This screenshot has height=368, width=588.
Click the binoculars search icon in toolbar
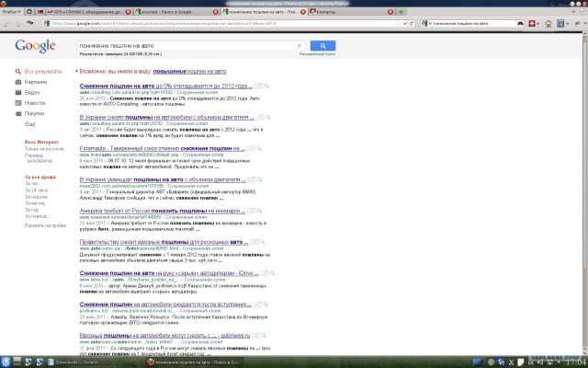[521, 24]
